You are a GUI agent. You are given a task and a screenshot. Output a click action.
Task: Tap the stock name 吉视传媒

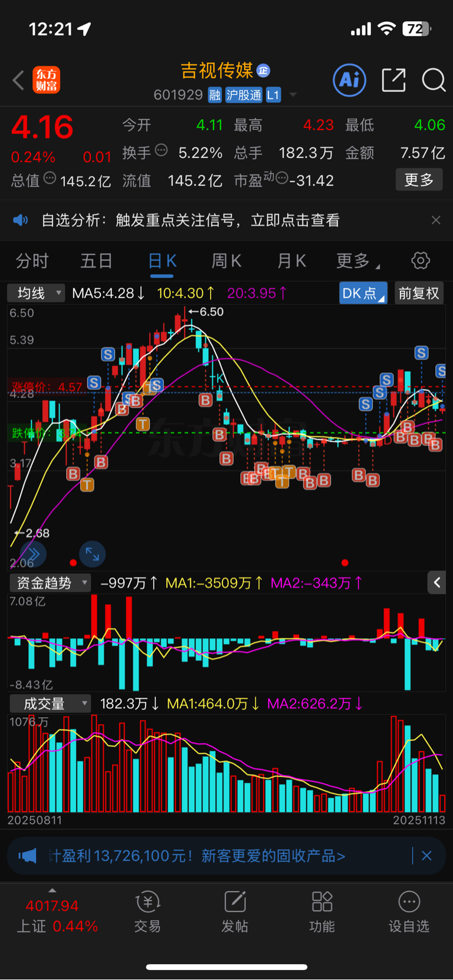[x=217, y=71]
